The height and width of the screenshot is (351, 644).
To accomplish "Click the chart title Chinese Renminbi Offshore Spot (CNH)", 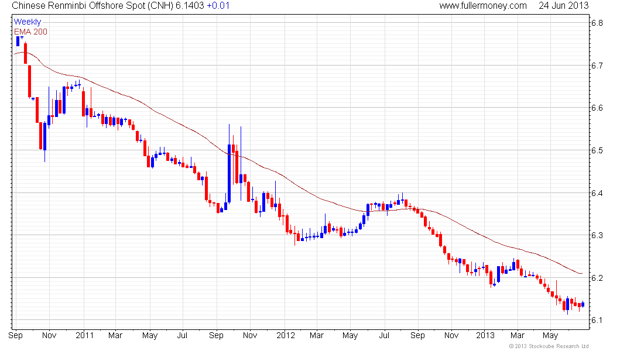I will [93, 6].
